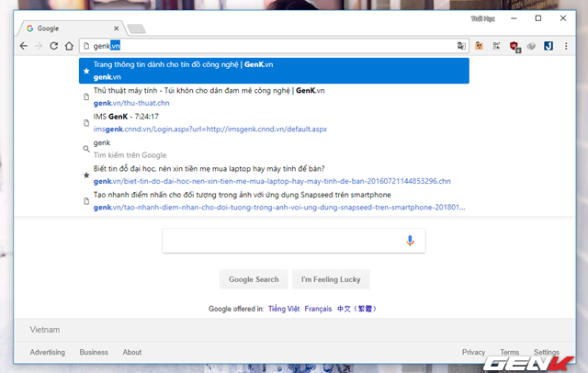Screen dimensions: 588x373
Task: Open the red shield adblock extension
Action: pos(514,46)
